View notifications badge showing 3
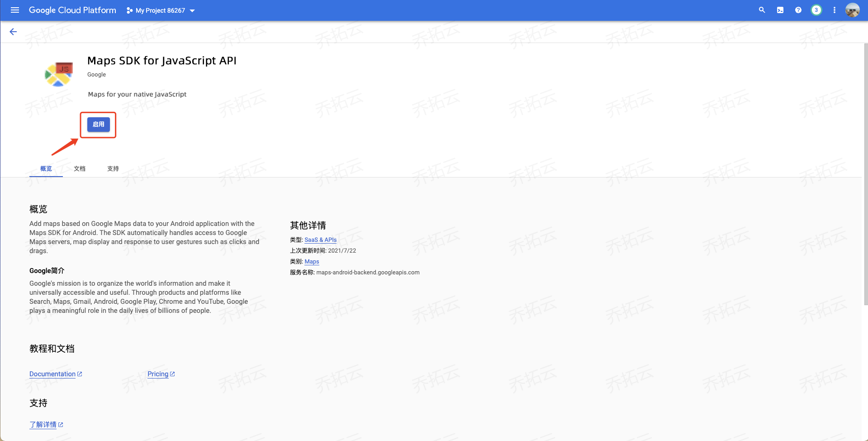Image resolution: width=868 pixels, height=441 pixels. coord(816,10)
